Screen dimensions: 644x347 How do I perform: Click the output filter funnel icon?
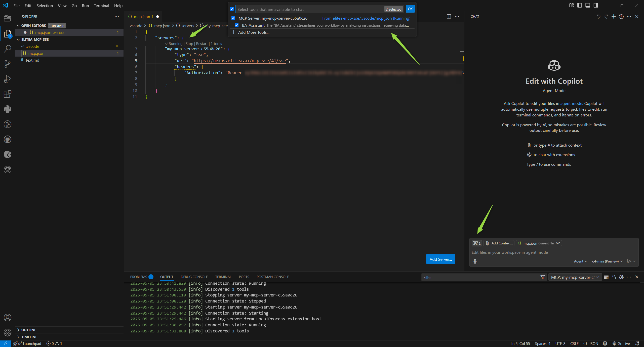pos(543,277)
